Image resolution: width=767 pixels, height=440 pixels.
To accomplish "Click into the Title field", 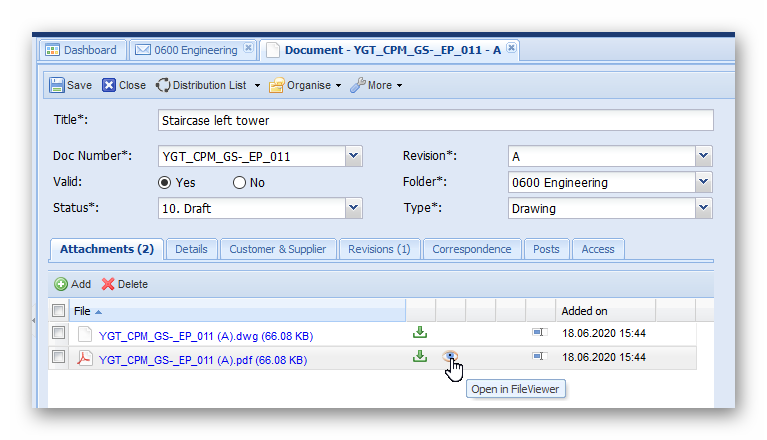I will (x=435, y=120).
